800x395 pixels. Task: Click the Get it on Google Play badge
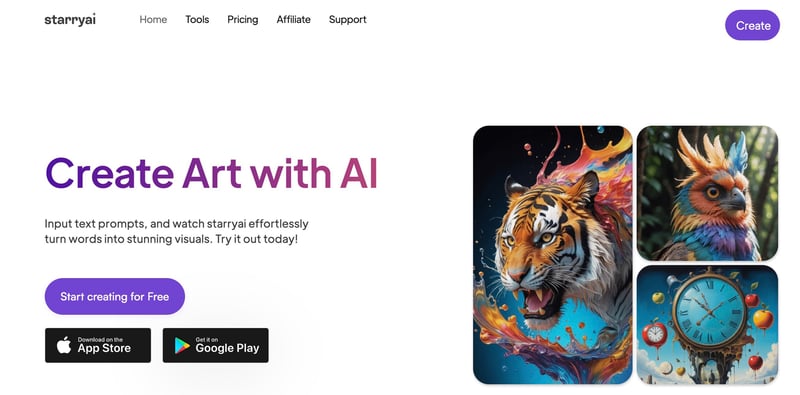point(215,345)
